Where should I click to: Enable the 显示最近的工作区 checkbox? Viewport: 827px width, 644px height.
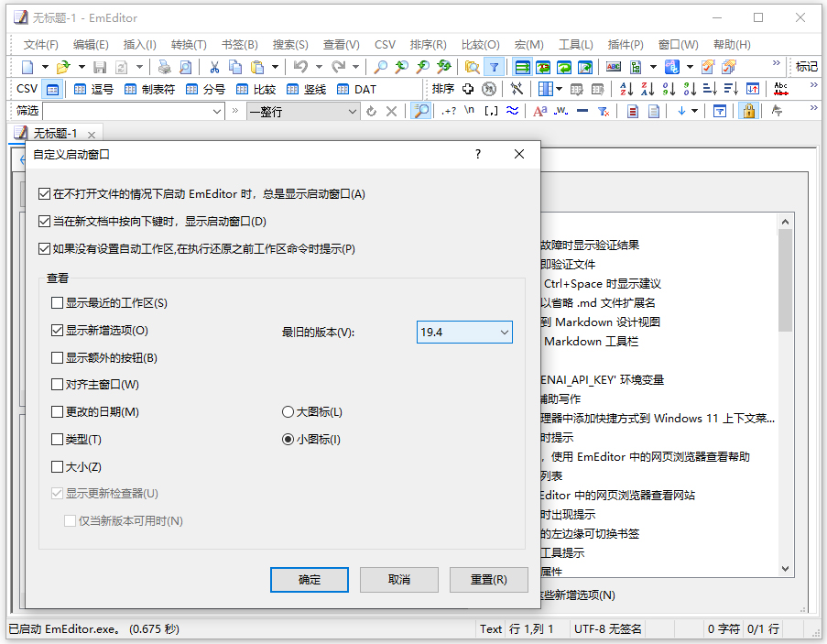click(55, 303)
